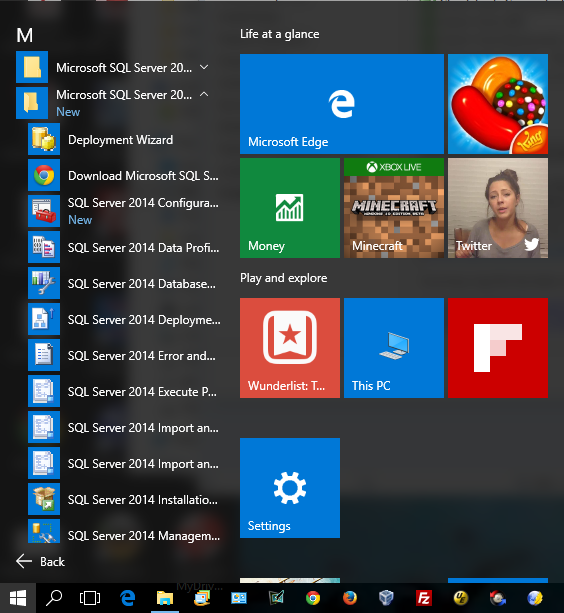Click the Chrome icon for Download Microsoft SQL
Image resolution: width=564 pixels, height=613 pixels.
coord(44,175)
